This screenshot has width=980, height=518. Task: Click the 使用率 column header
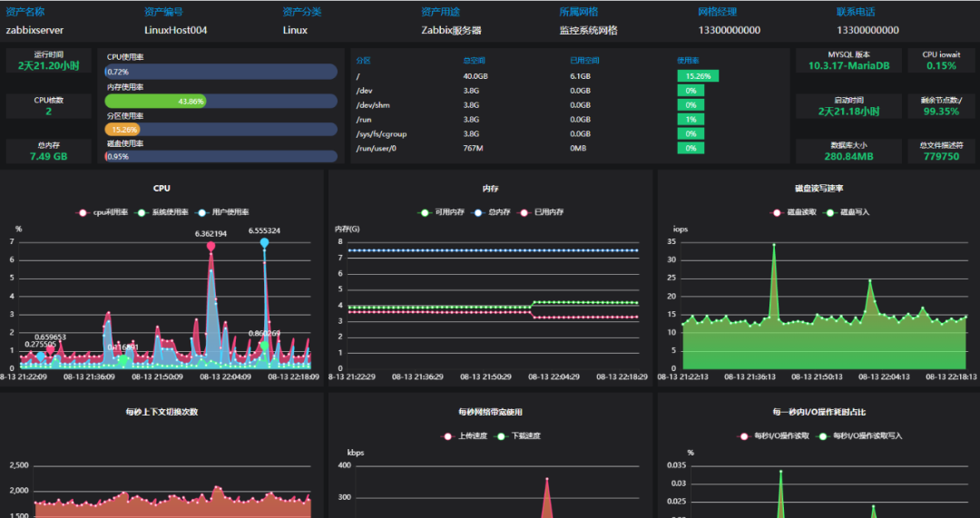click(688, 61)
